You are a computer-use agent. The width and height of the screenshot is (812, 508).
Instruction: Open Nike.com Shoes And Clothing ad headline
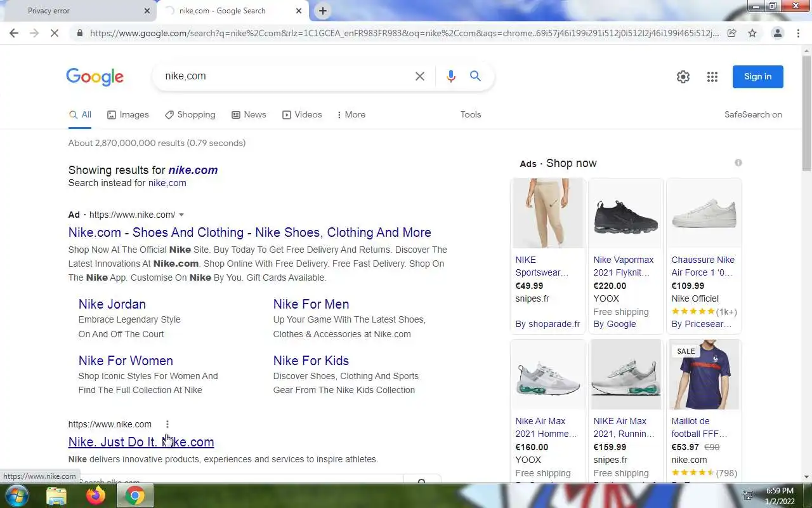[x=249, y=232]
